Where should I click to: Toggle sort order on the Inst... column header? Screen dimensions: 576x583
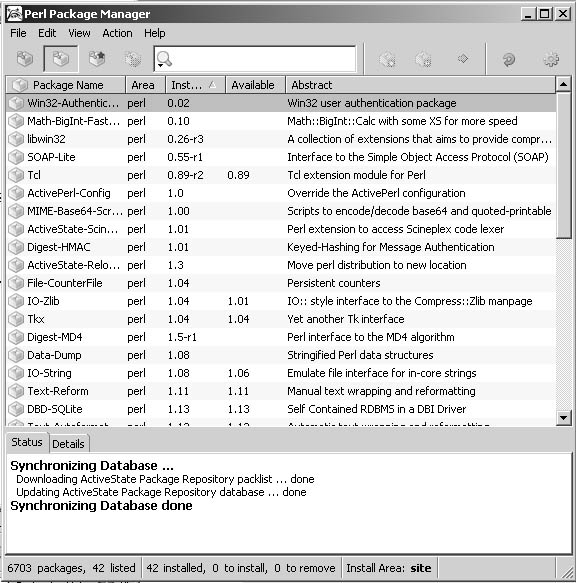tap(195, 85)
